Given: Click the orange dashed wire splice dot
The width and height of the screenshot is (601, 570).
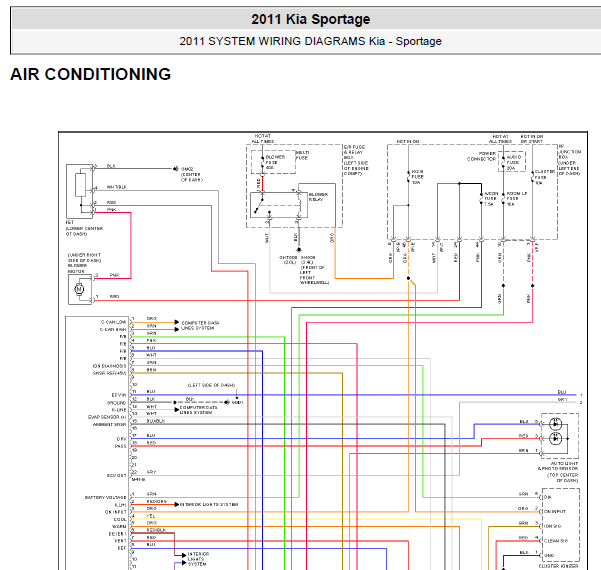Looking at the screenshot, I should (x=409, y=278).
